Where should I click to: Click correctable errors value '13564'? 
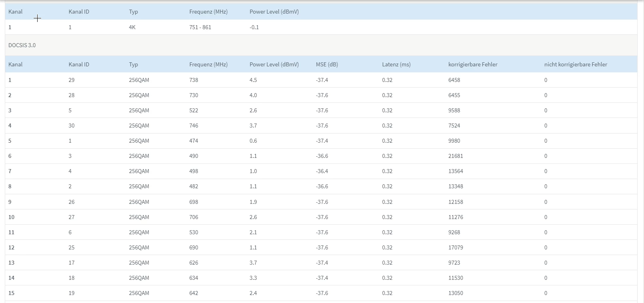point(456,171)
